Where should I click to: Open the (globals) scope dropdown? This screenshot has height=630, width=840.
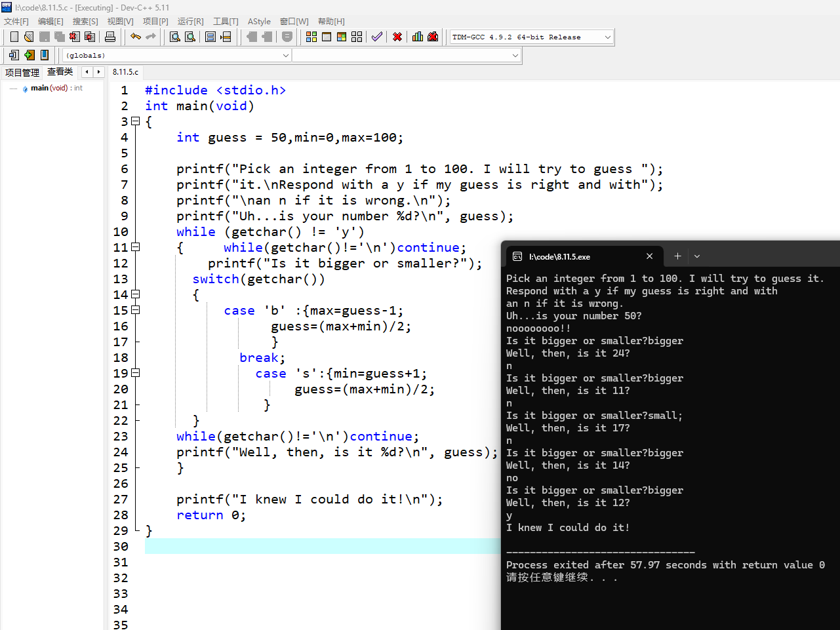(176, 56)
